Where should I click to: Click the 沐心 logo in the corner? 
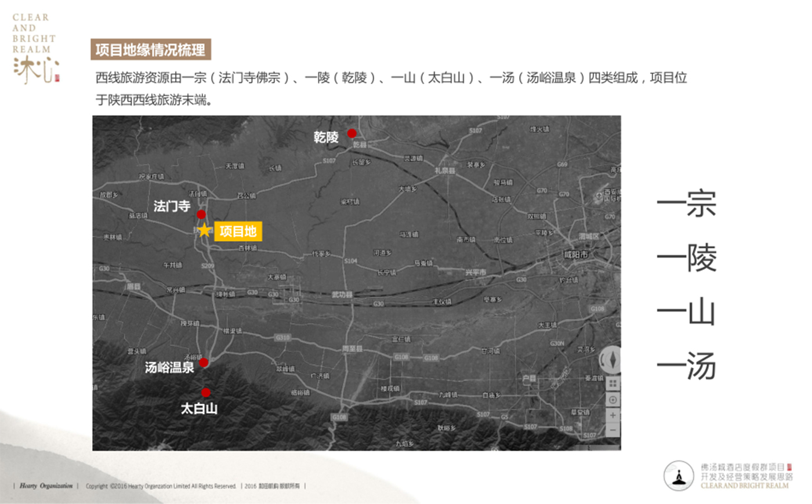(36, 70)
